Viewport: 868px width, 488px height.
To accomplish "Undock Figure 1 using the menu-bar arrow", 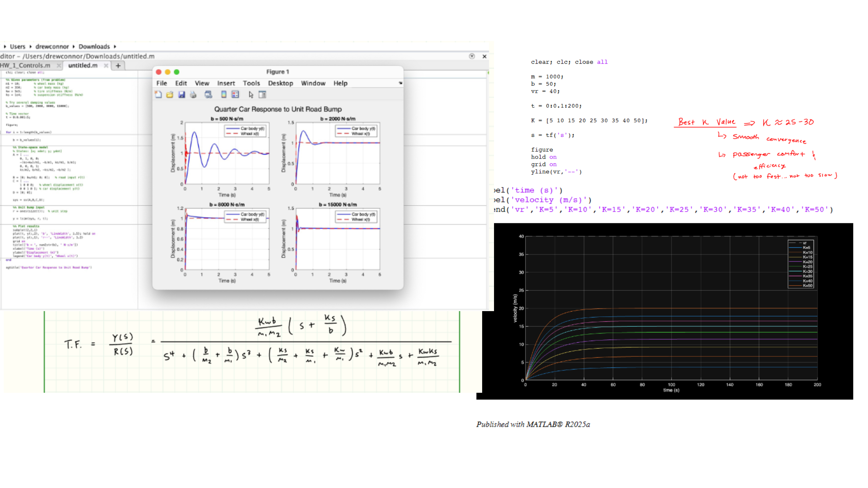I will tap(400, 83).
